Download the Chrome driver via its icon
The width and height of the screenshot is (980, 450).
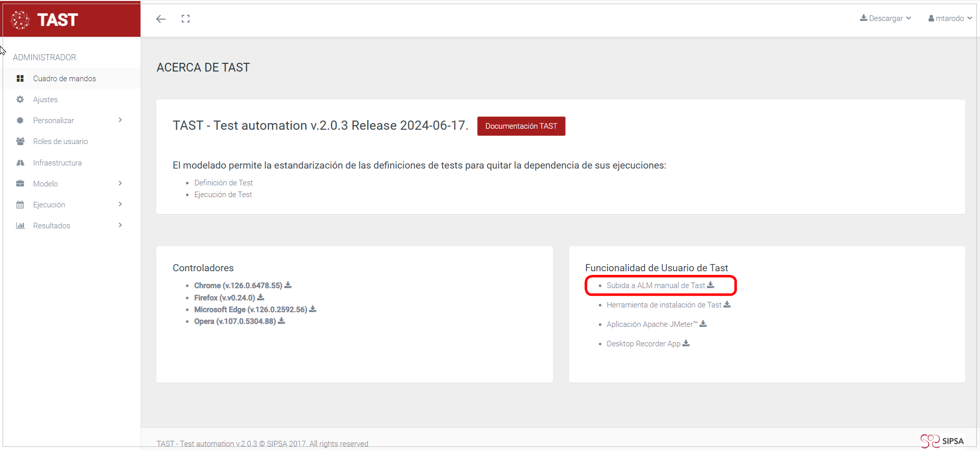click(288, 285)
